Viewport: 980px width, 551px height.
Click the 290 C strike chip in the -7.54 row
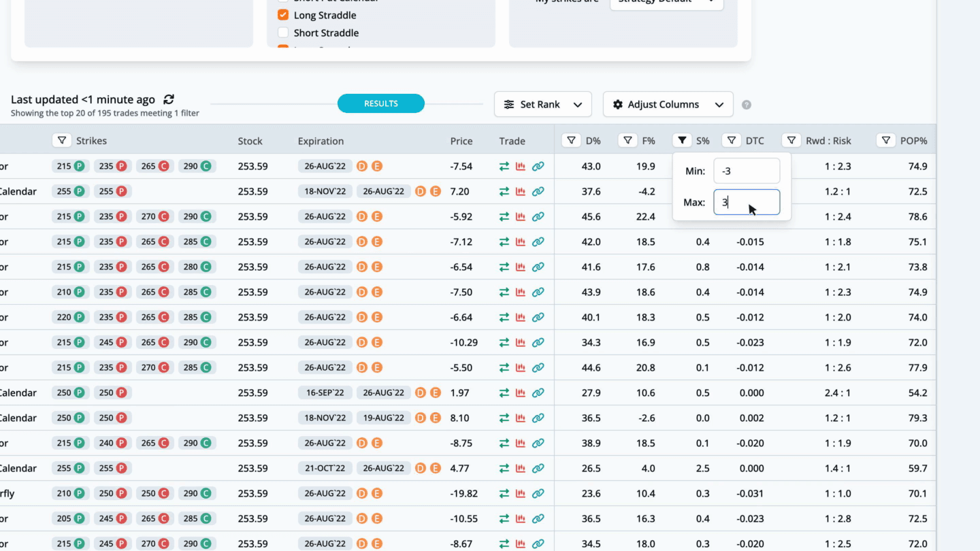[197, 166]
